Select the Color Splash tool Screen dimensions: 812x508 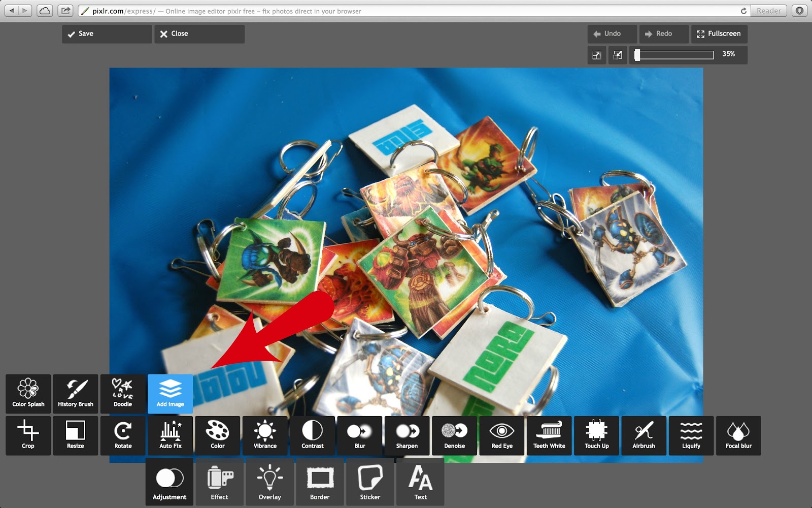coord(28,394)
